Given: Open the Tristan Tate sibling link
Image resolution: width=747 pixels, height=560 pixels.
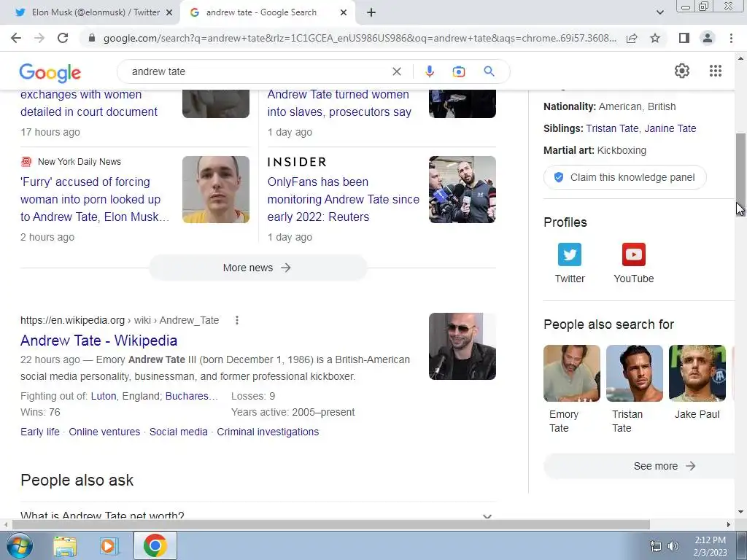Looking at the screenshot, I should [612, 128].
